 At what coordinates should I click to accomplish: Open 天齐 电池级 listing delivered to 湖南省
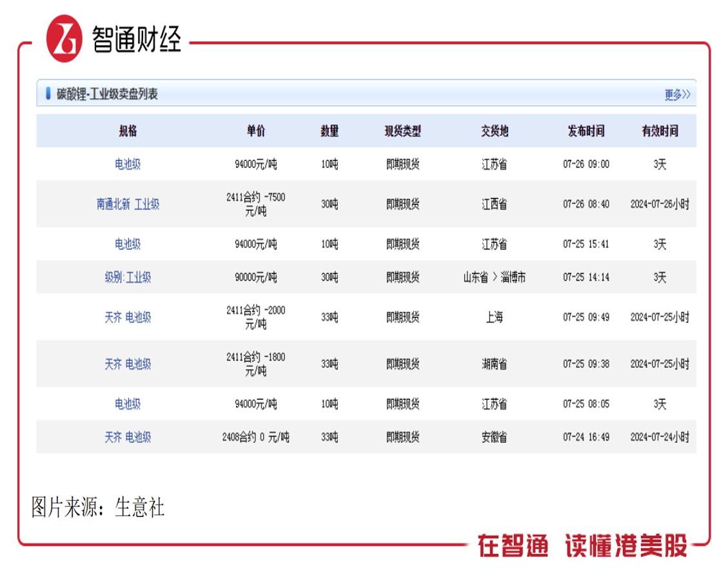[128, 364]
